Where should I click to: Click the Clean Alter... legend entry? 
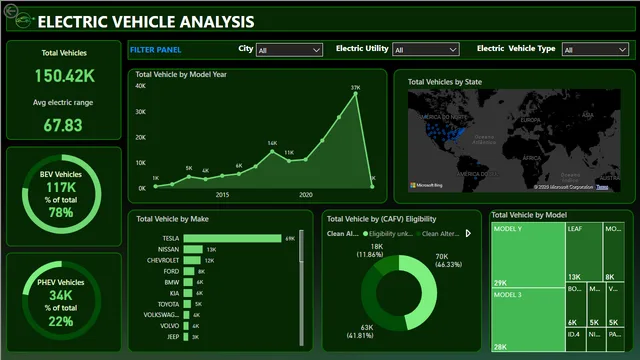pyautogui.click(x=438, y=234)
